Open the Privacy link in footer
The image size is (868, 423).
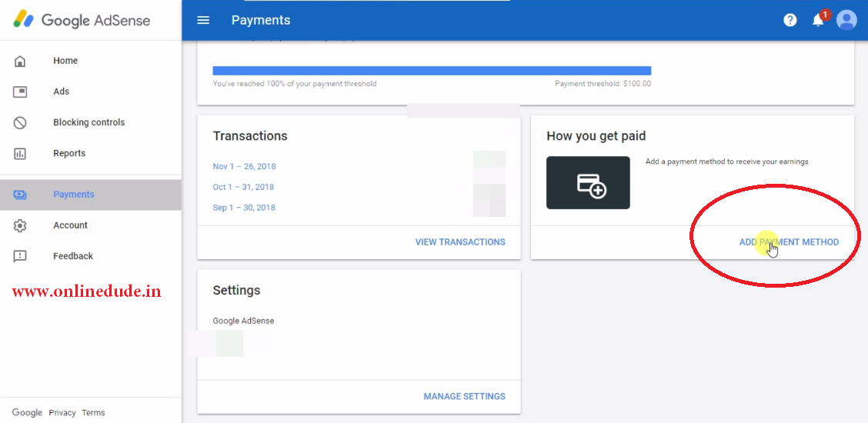click(x=62, y=412)
